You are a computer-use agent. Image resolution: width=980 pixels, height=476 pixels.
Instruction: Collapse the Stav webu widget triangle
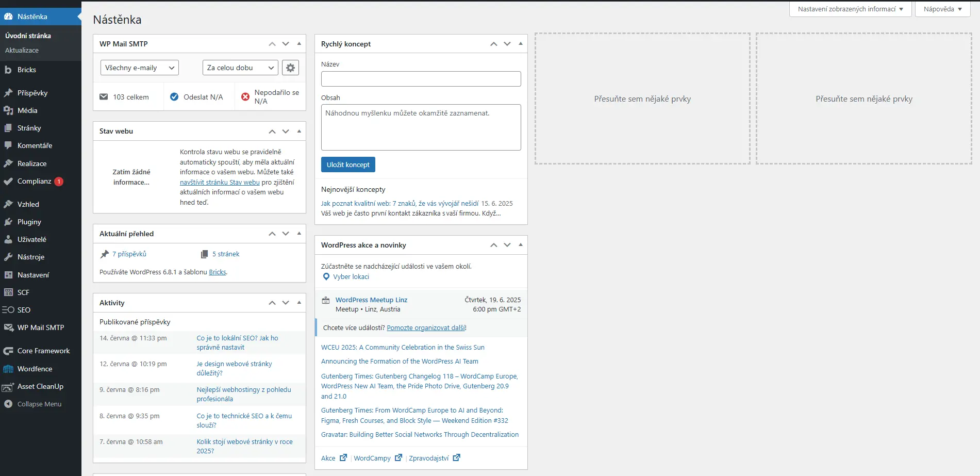click(299, 131)
